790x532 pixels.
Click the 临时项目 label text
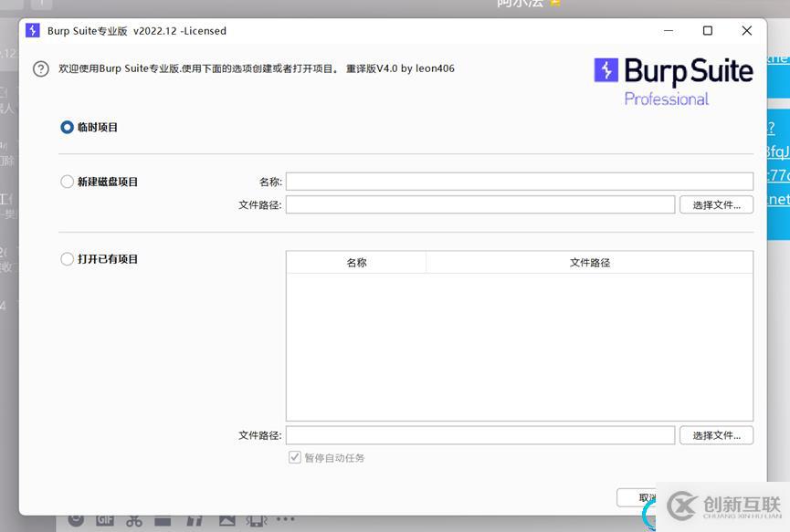click(x=97, y=128)
